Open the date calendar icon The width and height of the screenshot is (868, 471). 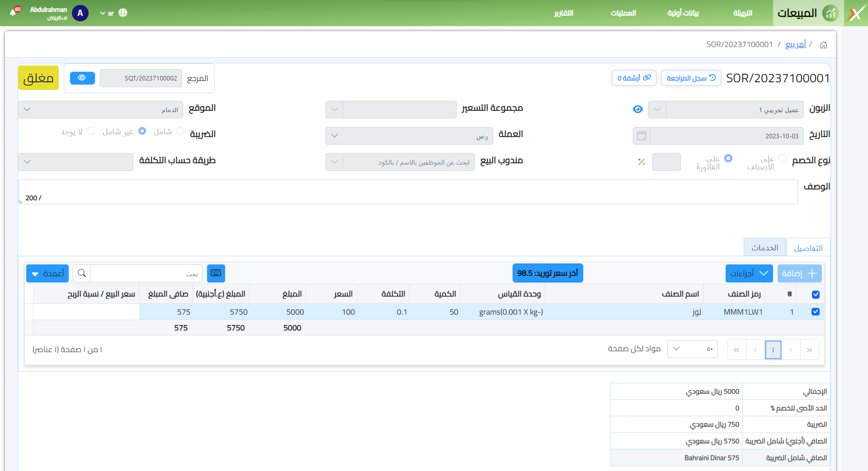point(641,136)
